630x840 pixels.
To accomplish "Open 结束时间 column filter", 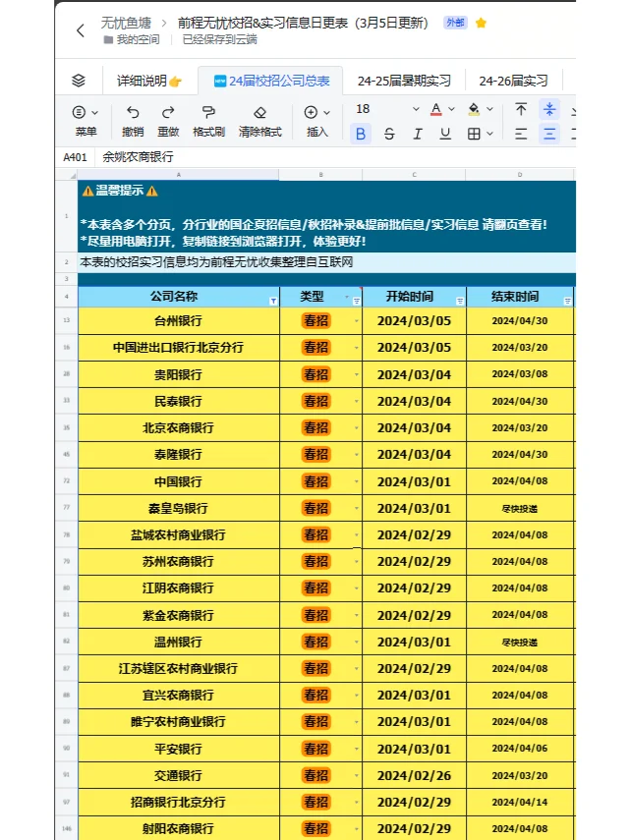I will [x=567, y=301].
